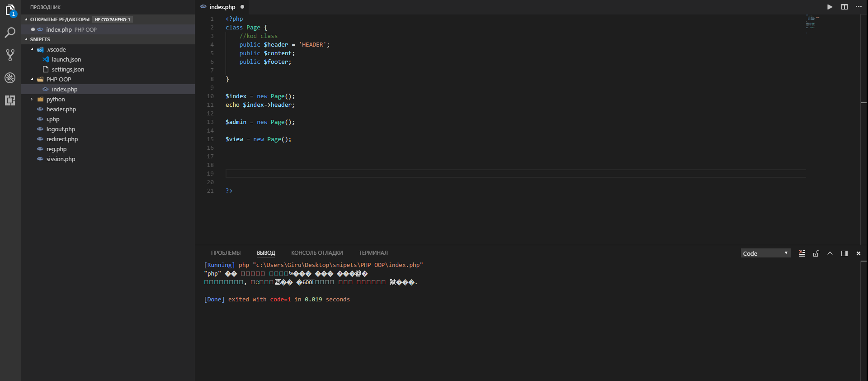868x381 pixels.
Task: Open the Search view in activity bar
Action: click(10, 33)
